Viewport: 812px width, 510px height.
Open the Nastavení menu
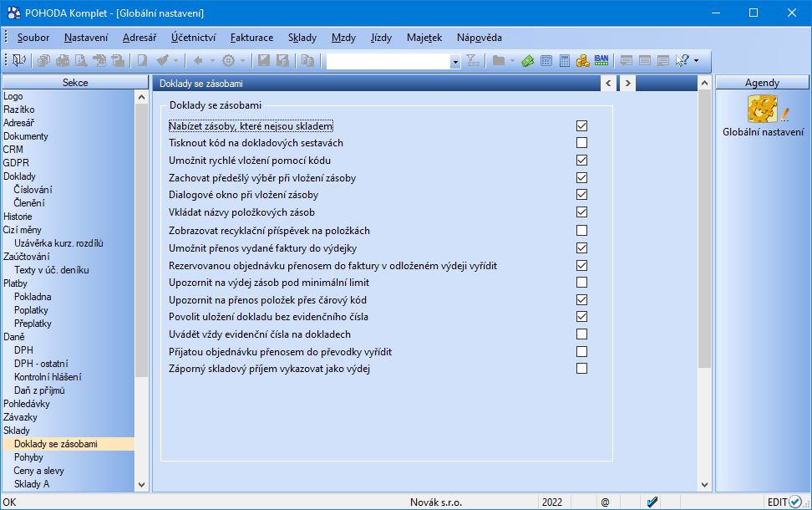86,38
